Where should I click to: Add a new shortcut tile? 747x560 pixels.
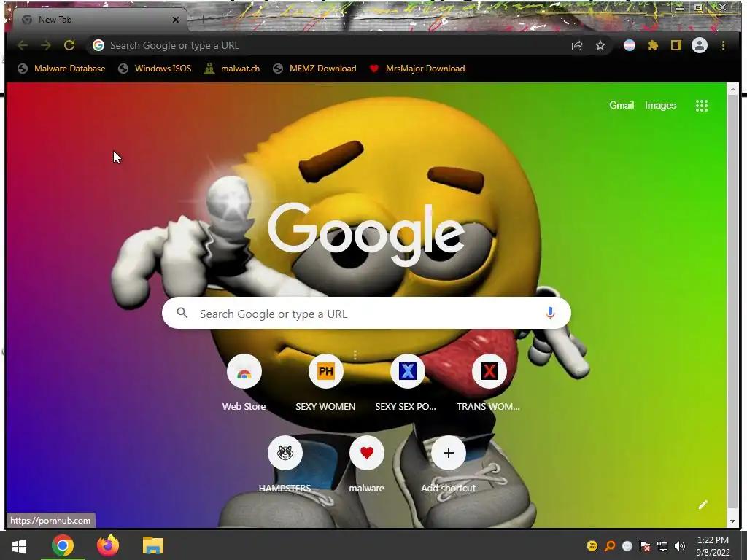pos(448,465)
